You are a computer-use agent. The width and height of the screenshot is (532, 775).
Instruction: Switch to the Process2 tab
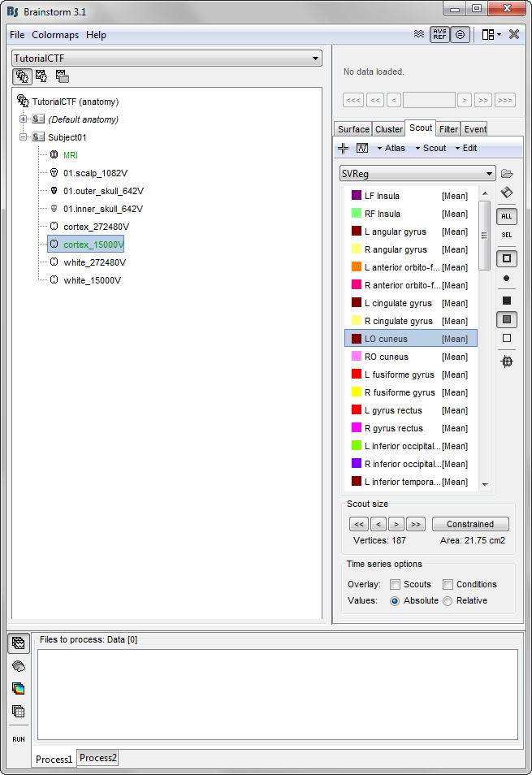[97, 758]
